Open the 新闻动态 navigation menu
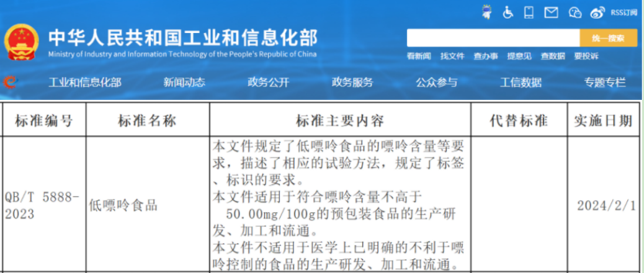 click(x=184, y=82)
